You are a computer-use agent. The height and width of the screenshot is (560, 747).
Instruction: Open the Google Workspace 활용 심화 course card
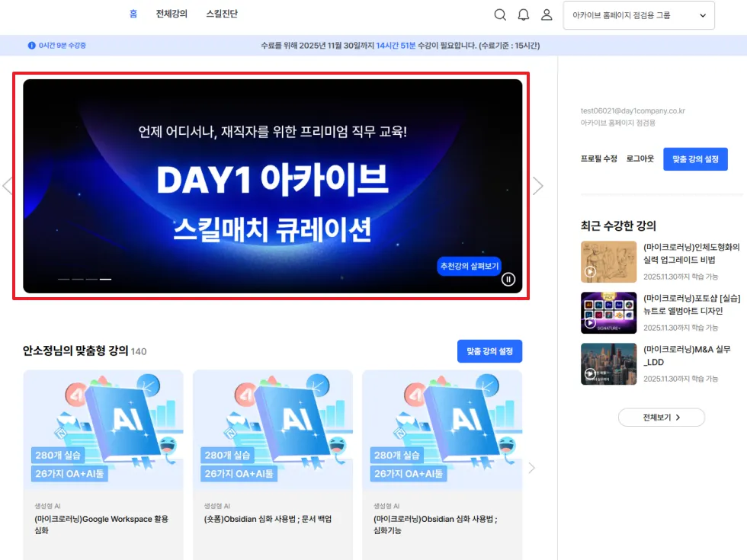pos(103,465)
